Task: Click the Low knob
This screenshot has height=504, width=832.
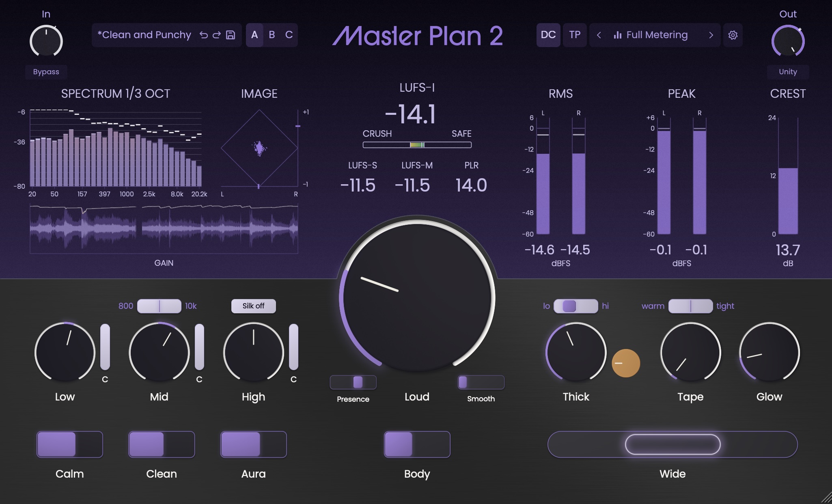Action: pyautogui.click(x=65, y=352)
